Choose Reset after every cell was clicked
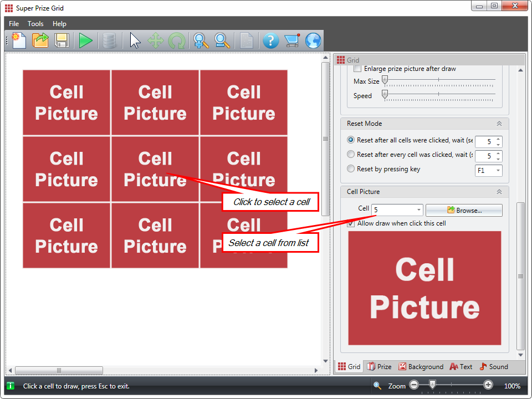Image resolution: width=532 pixels, height=399 pixels. pos(351,155)
